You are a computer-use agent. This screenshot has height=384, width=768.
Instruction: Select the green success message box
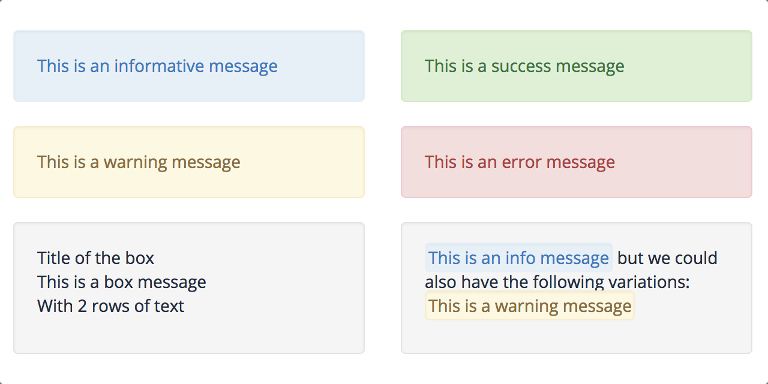coord(576,66)
